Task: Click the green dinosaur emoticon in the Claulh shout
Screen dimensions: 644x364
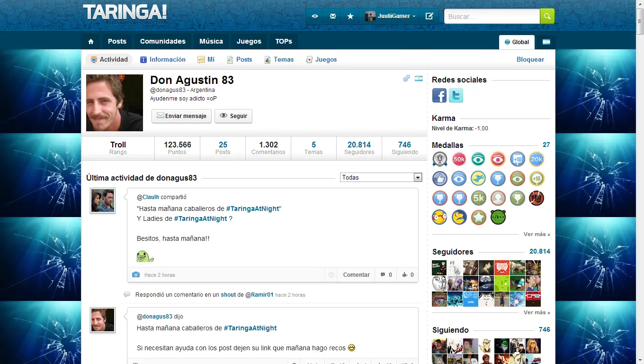Action: pos(145,256)
